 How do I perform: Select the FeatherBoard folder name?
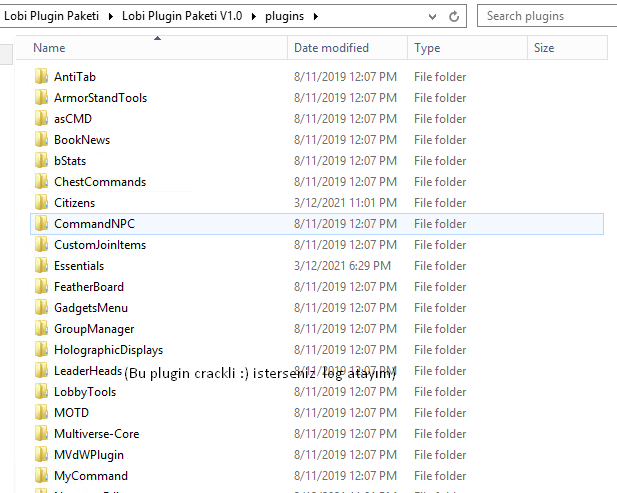(x=89, y=287)
